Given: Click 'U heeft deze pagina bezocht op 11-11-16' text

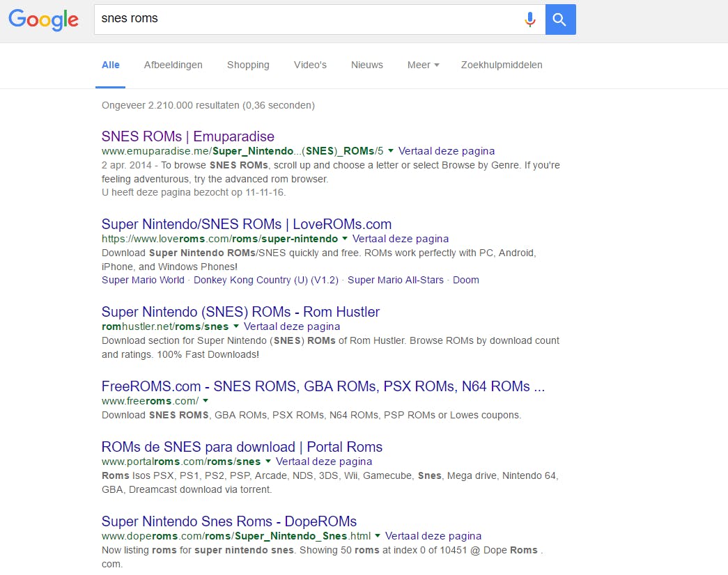Looking at the screenshot, I should (194, 192).
